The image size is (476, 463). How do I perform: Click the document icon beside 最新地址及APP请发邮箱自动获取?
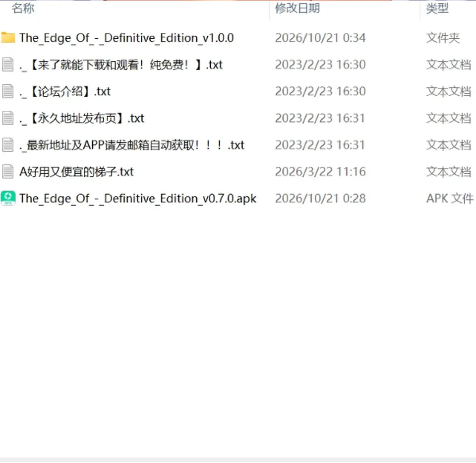(8, 144)
